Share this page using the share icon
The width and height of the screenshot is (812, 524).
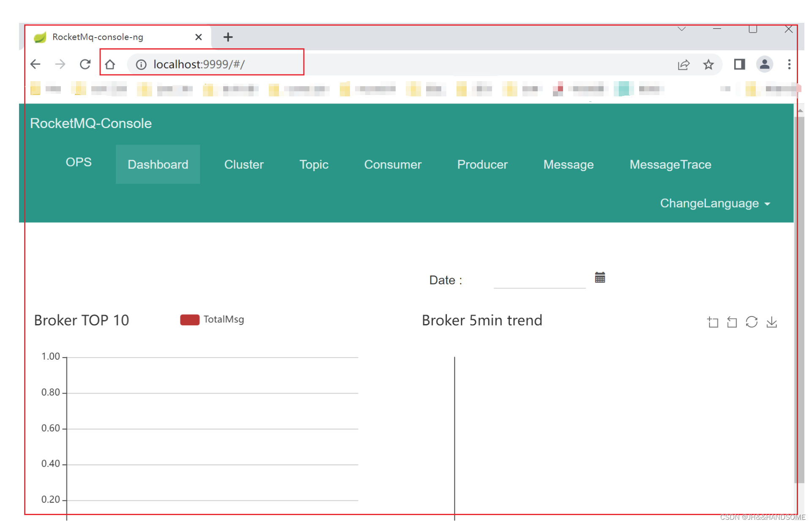click(x=684, y=65)
